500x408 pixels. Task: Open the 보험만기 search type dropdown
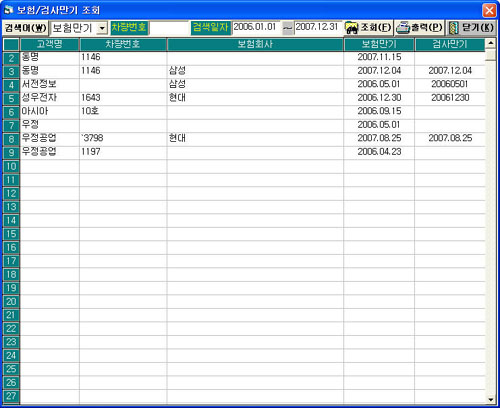(102, 28)
